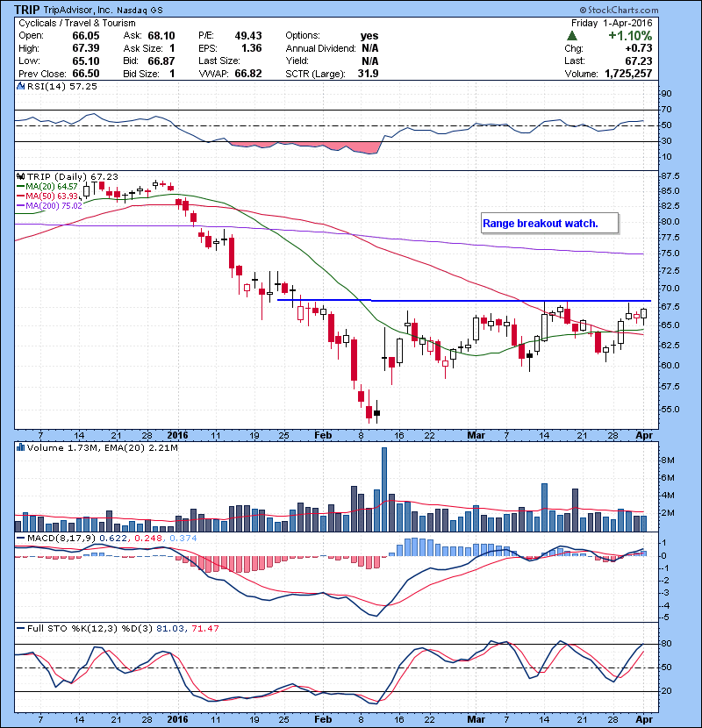The width and height of the screenshot is (702, 728).
Task: Click the Low value 65.10
Action: coord(86,61)
